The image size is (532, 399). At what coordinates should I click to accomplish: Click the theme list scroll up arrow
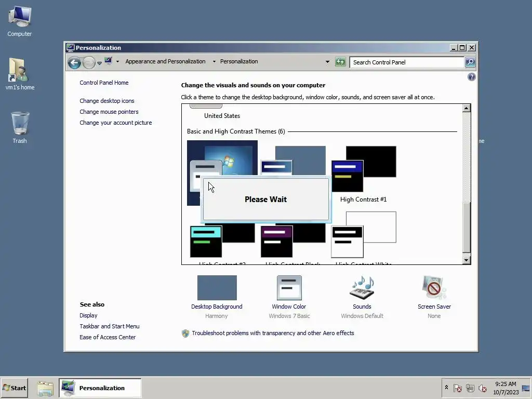[466, 108]
